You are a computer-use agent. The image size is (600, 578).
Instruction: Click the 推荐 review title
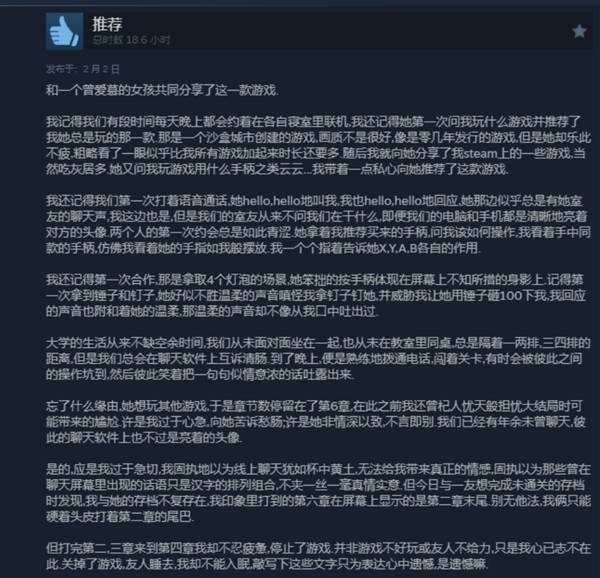click(x=107, y=24)
